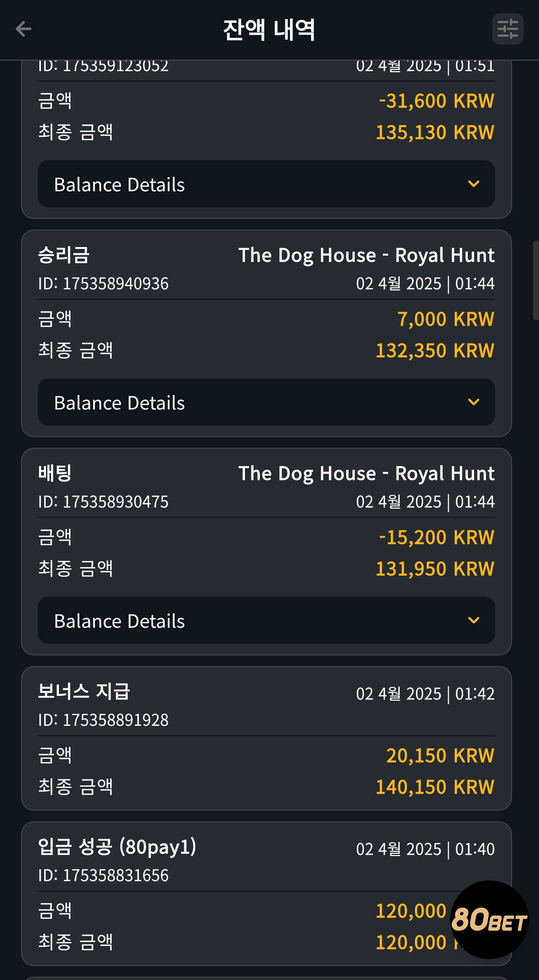This screenshot has height=980, width=539.
Task: Click the 20,150 KRW bonus amount
Action: pyautogui.click(x=440, y=755)
